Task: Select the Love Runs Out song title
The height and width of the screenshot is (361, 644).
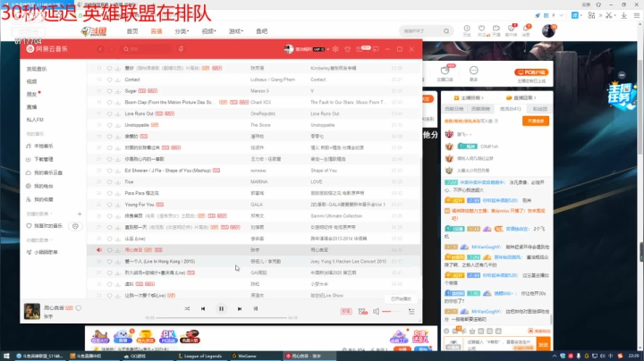Action: 139,113
